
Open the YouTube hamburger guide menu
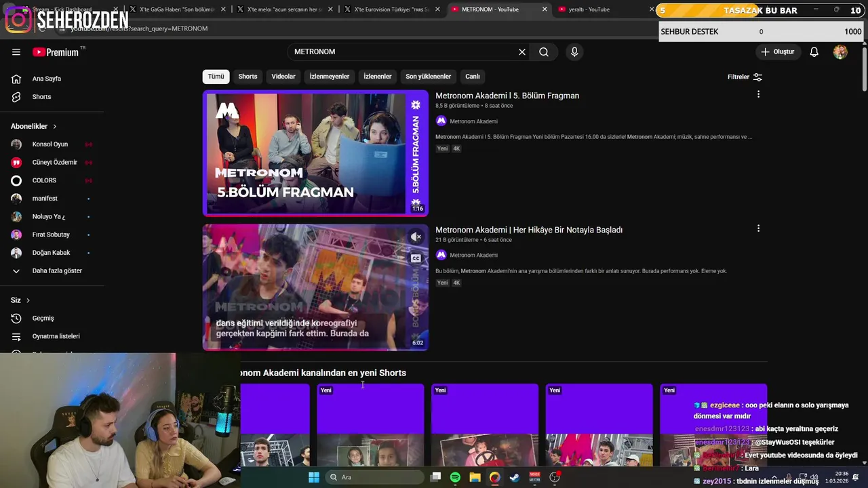[16, 52]
